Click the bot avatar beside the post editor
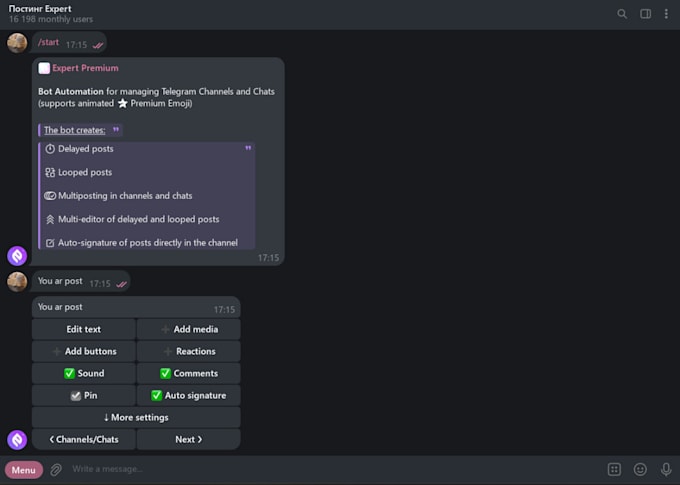This screenshot has height=485, width=680. pos(17,440)
